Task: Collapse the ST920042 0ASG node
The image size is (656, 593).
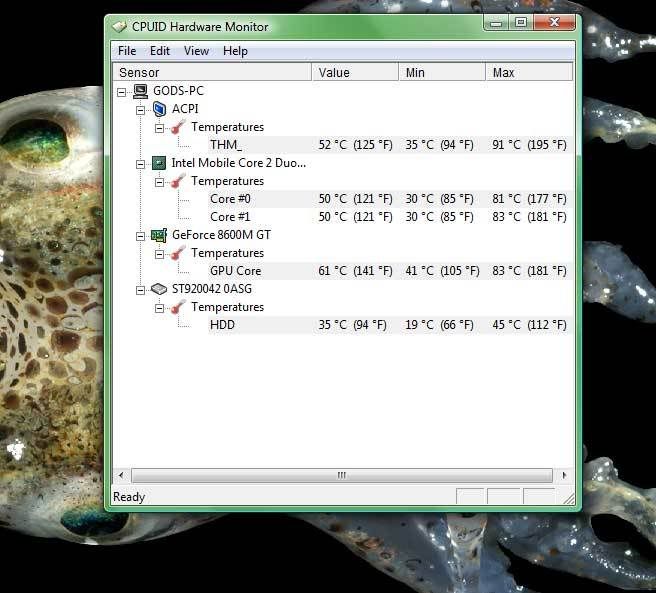Action: click(141, 290)
